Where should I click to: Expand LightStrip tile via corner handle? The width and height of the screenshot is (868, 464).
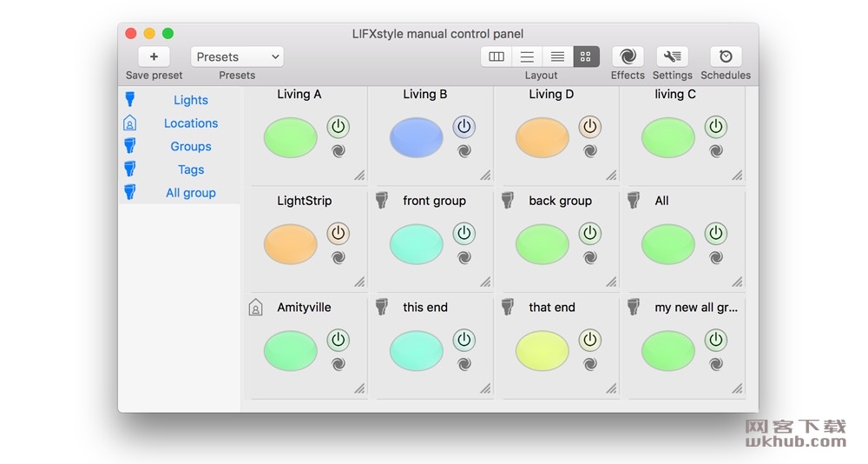(360, 282)
